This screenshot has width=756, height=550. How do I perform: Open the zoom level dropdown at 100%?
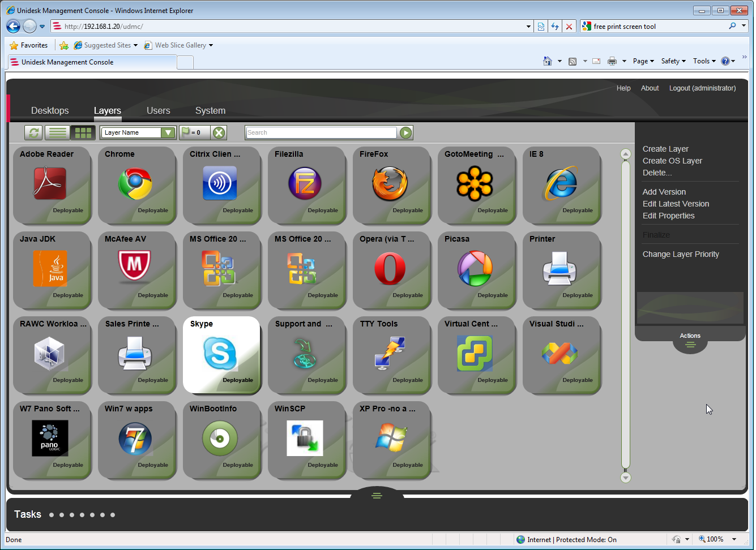734,539
